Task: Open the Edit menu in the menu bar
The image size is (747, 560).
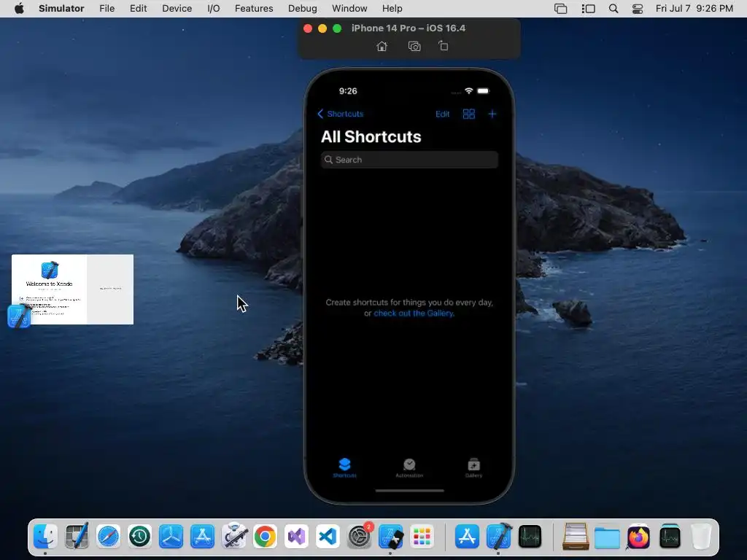Action: [x=138, y=9]
